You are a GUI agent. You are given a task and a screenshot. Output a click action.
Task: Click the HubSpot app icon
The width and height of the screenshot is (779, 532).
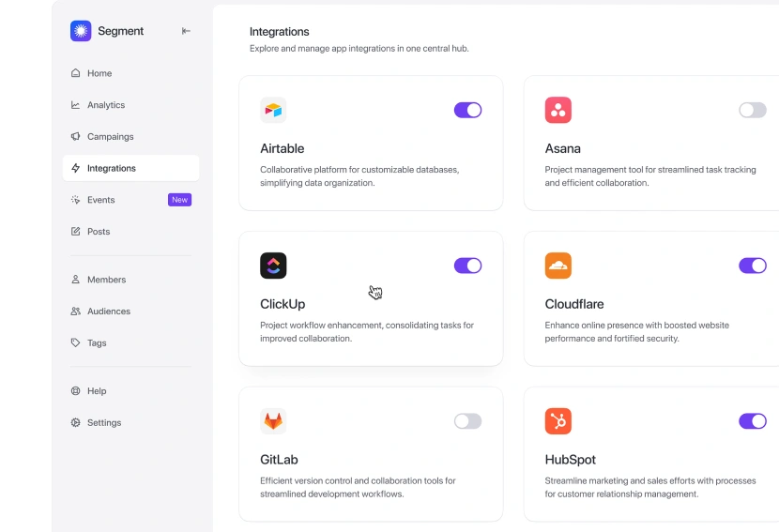tap(558, 420)
